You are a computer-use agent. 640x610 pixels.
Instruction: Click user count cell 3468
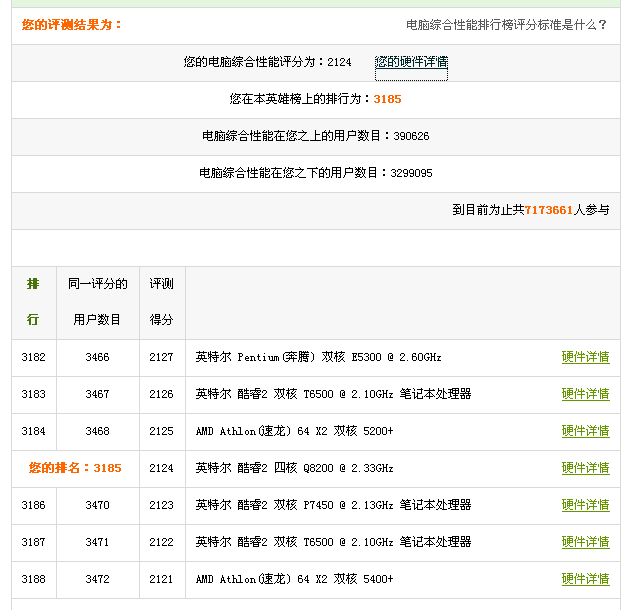click(x=98, y=431)
